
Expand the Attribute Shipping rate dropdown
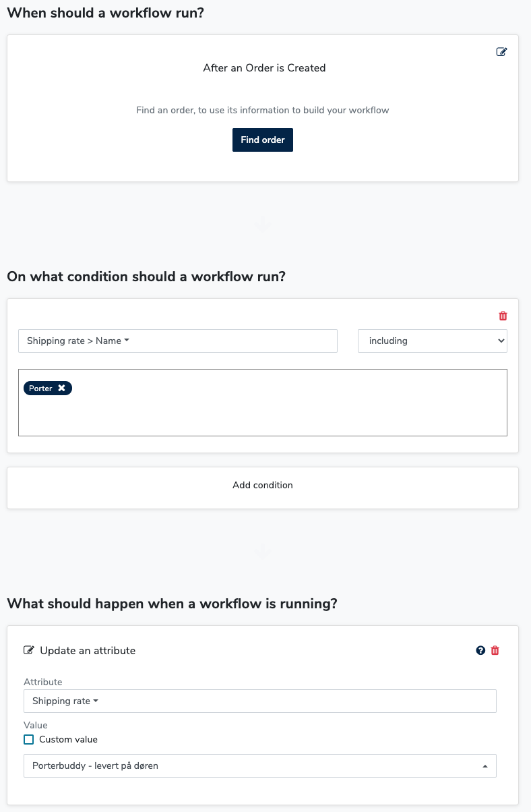click(x=259, y=701)
